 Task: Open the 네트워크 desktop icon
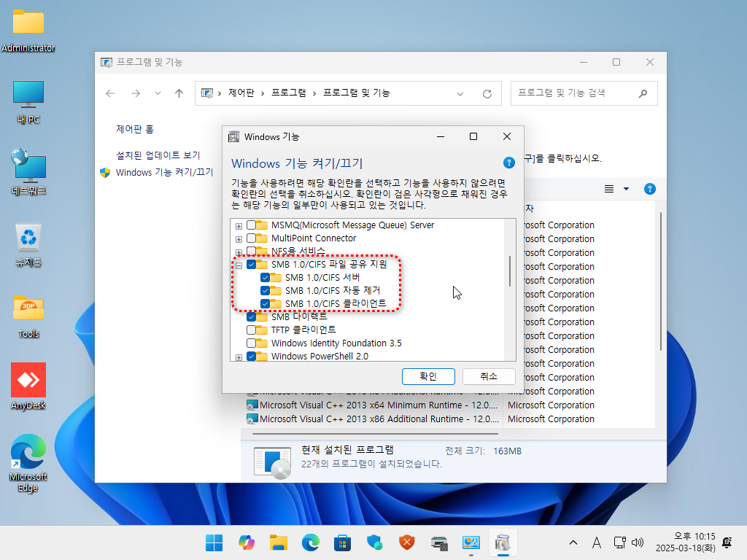click(x=28, y=172)
